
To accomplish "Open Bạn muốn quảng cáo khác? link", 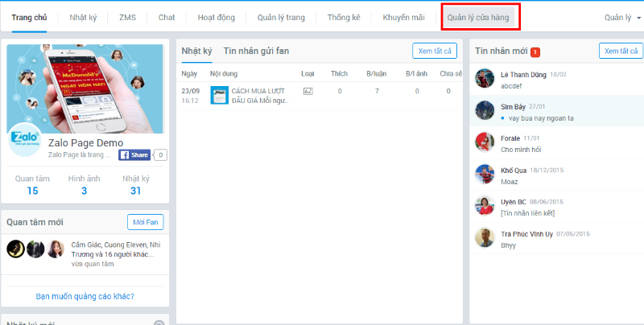I will tap(85, 296).
